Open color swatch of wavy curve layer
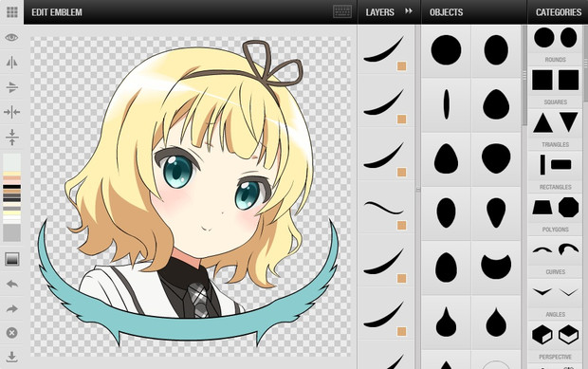Screen dimensions: 588x369 coord(401,225)
